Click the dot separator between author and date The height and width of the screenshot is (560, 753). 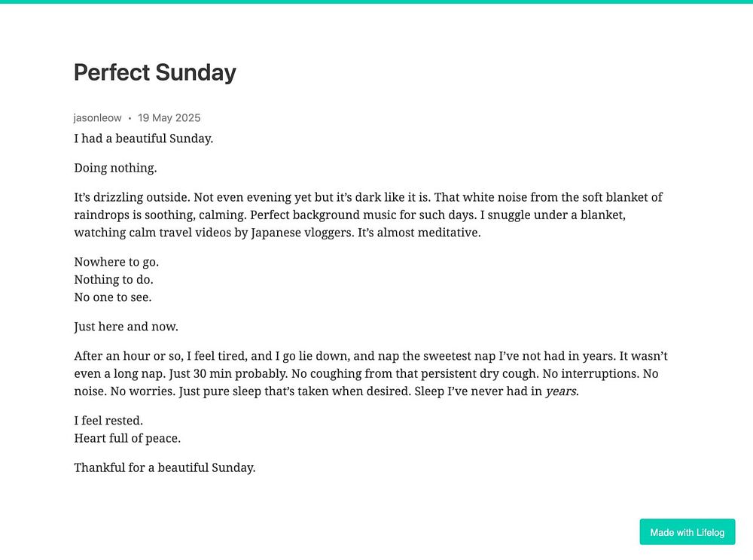pos(130,118)
